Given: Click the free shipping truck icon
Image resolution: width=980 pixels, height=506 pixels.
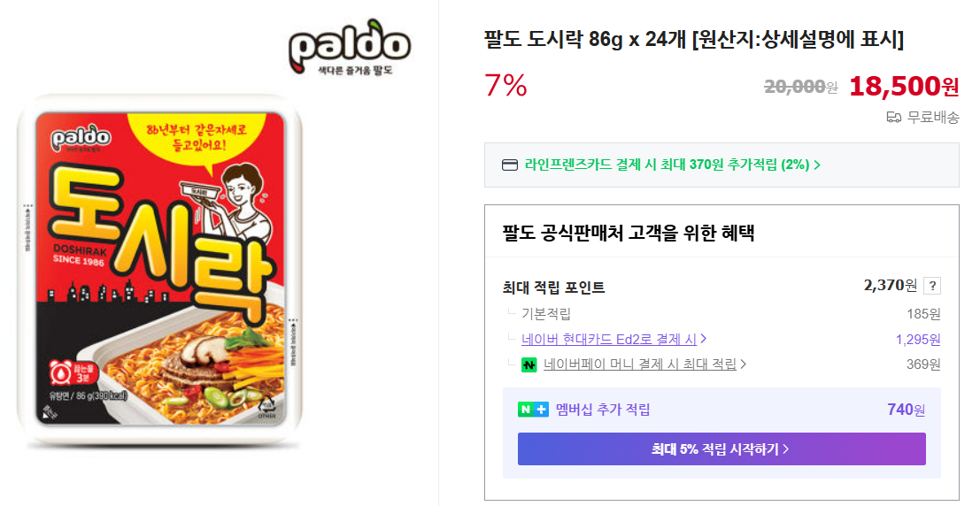Looking at the screenshot, I should point(893,118).
